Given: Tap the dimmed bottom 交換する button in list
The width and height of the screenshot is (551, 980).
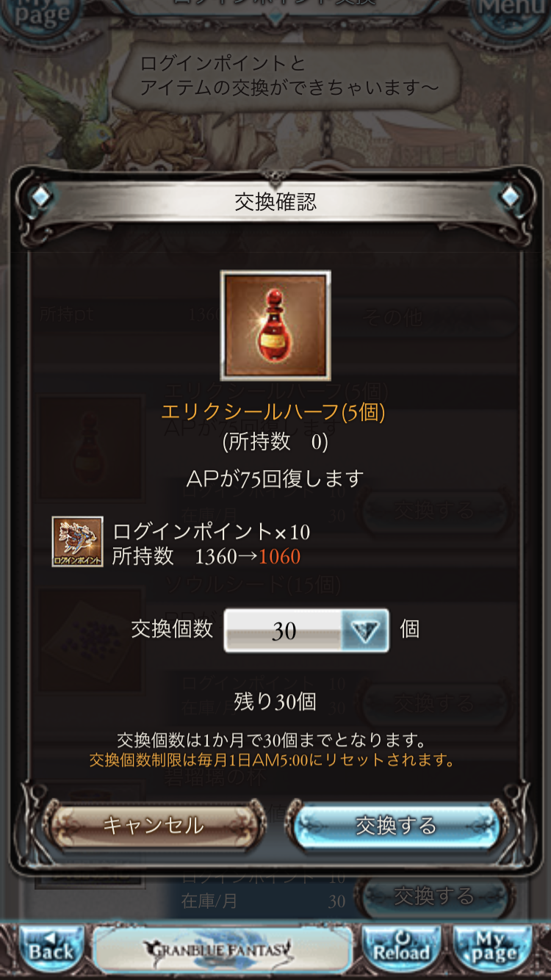Looking at the screenshot, I should coord(433,896).
